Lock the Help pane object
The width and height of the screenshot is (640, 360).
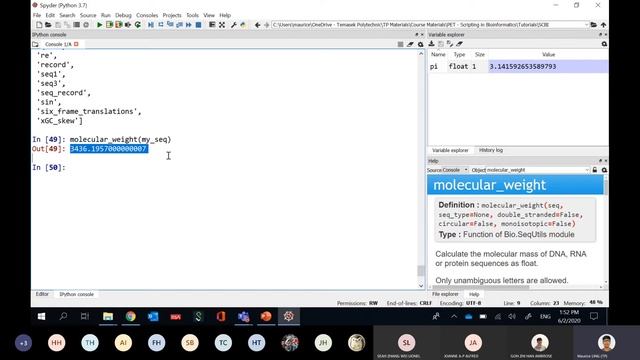click(595, 170)
